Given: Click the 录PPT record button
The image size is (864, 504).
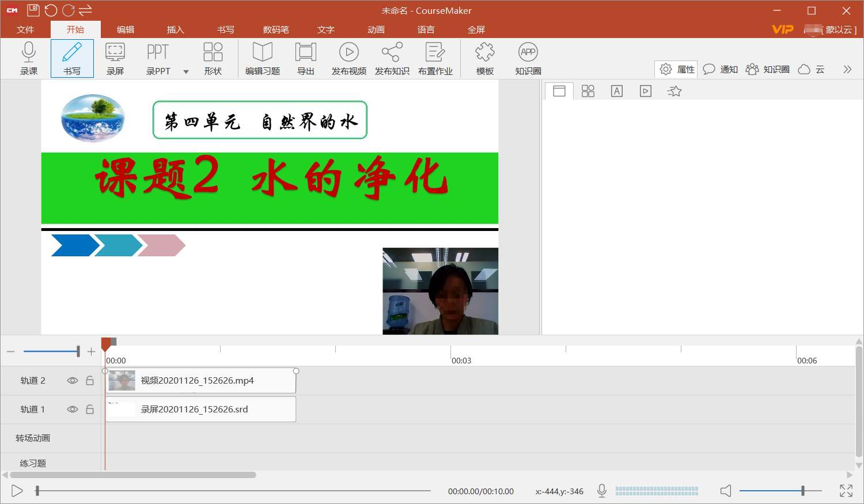Looking at the screenshot, I should [x=158, y=58].
